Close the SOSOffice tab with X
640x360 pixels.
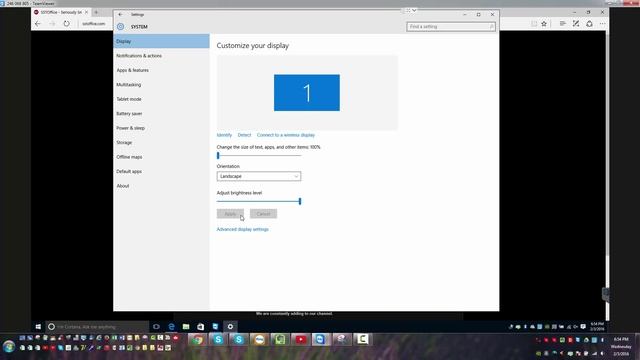coord(87,12)
